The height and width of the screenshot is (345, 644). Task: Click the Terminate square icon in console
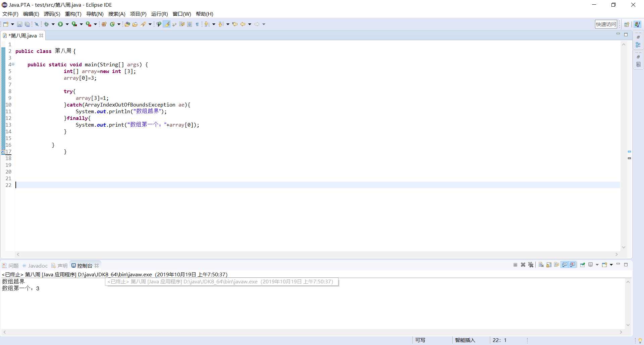(x=515, y=265)
